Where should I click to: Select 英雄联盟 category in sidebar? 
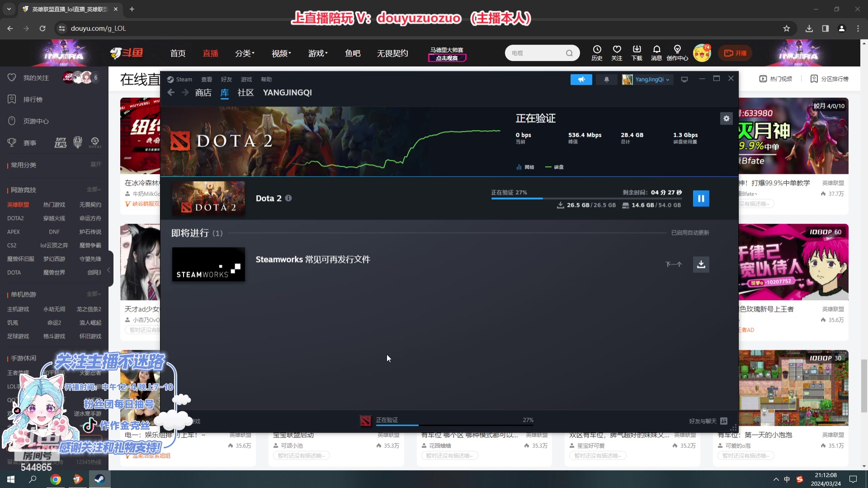(18, 205)
